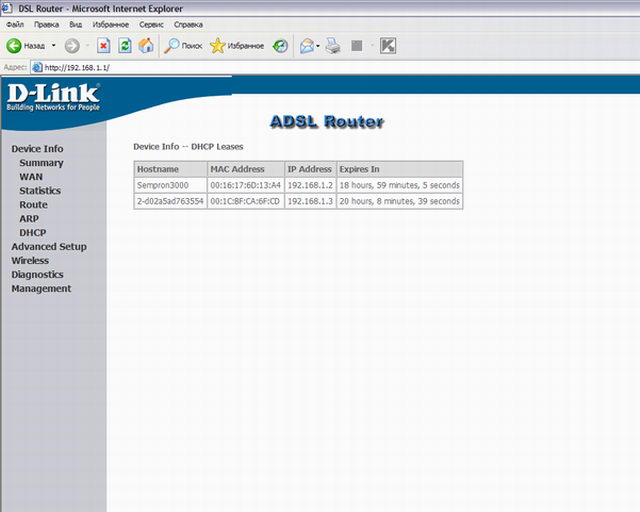Open the Wireless settings section

(x=30, y=261)
